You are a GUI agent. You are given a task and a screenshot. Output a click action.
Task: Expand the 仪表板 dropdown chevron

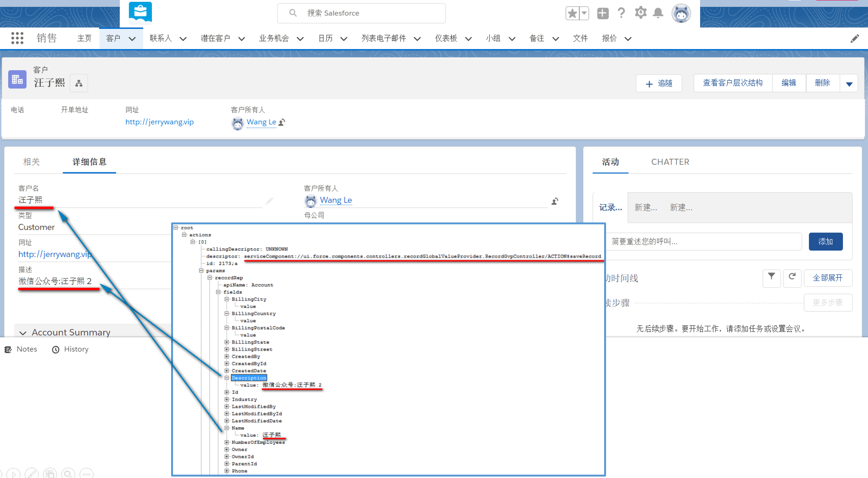point(468,39)
